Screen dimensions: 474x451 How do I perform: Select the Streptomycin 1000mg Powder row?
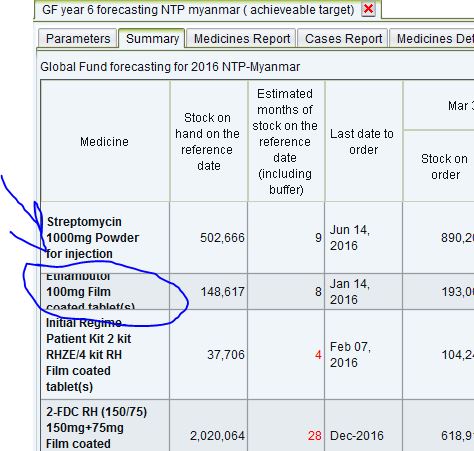[257, 238]
